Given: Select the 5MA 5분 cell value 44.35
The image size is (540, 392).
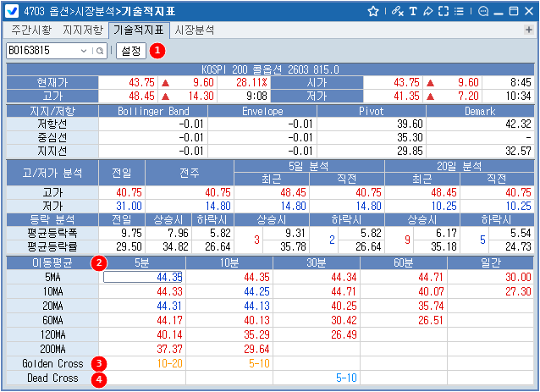Looking at the screenshot, I should pyautogui.click(x=142, y=277).
